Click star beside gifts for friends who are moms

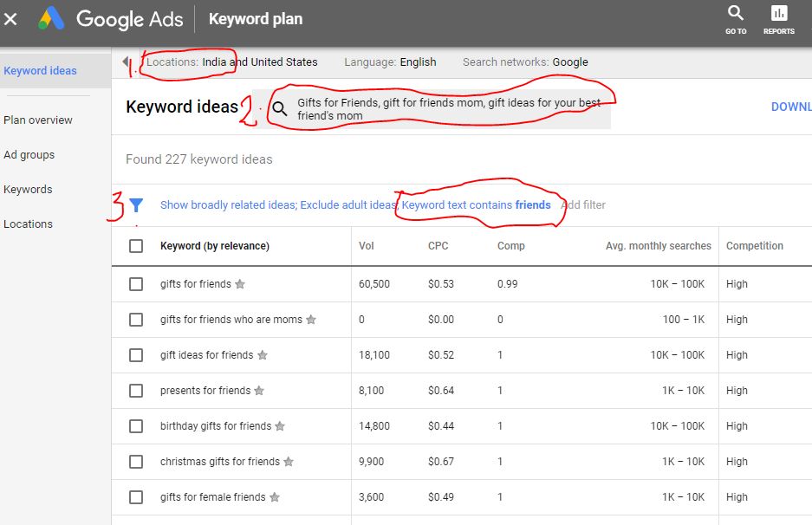(x=311, y=320)
